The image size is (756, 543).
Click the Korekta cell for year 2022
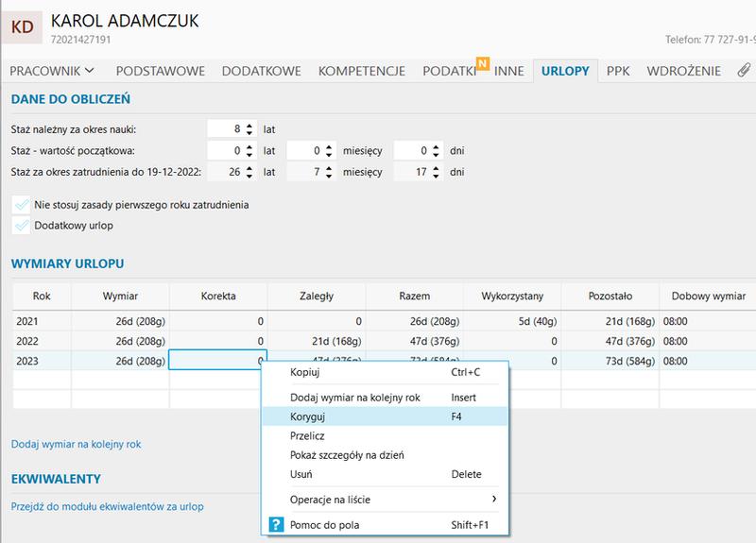217,341
